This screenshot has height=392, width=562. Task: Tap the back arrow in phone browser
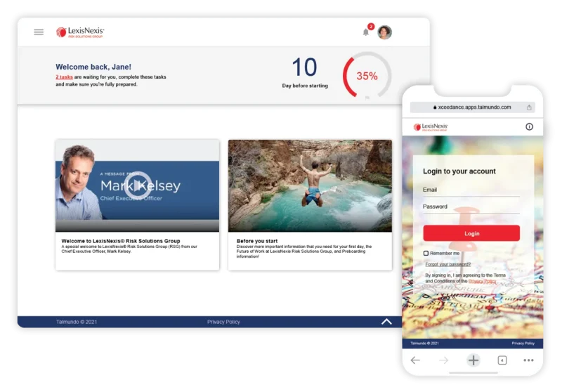[415, 360]
